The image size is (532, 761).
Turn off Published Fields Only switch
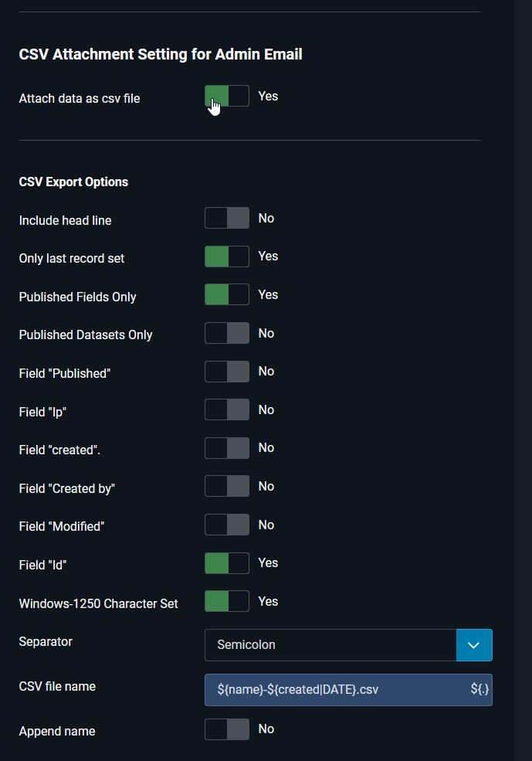[227, 295]
